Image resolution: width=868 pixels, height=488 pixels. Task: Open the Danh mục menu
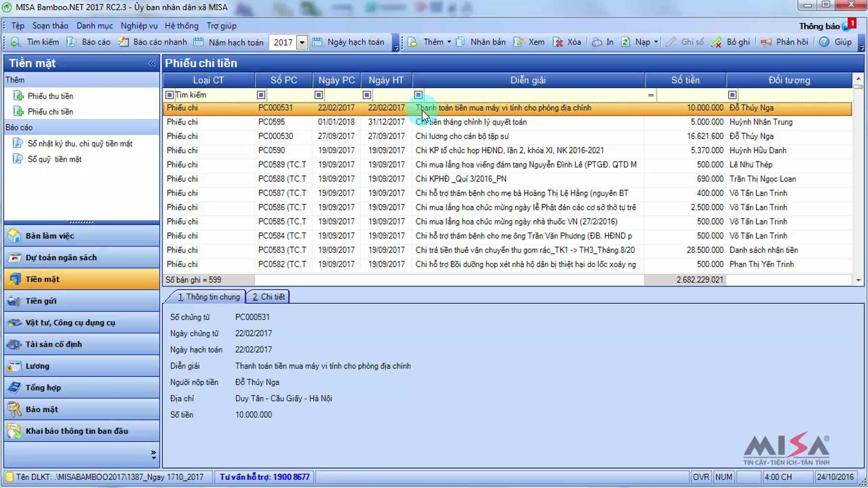95,26
